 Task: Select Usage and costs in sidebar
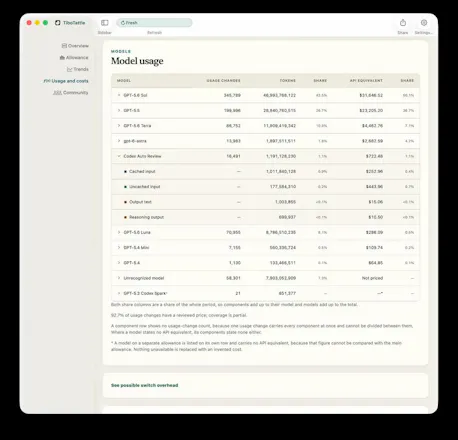(x=66, y=81)
